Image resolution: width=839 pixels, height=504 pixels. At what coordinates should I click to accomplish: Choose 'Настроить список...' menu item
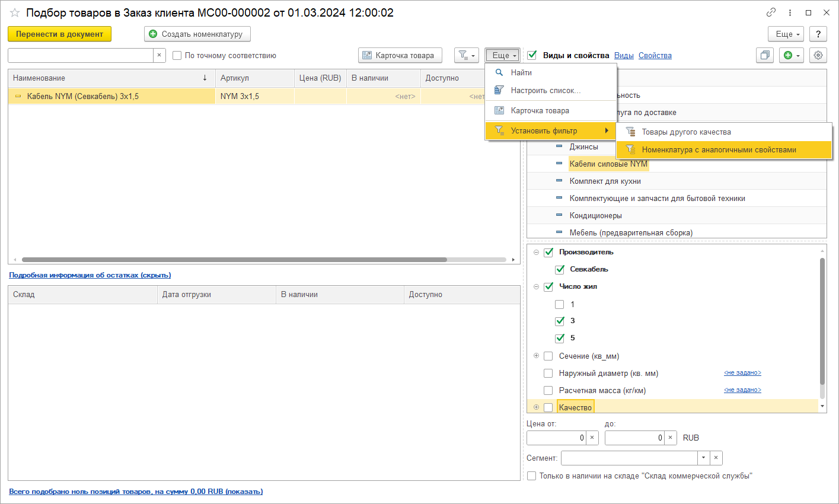545,91
